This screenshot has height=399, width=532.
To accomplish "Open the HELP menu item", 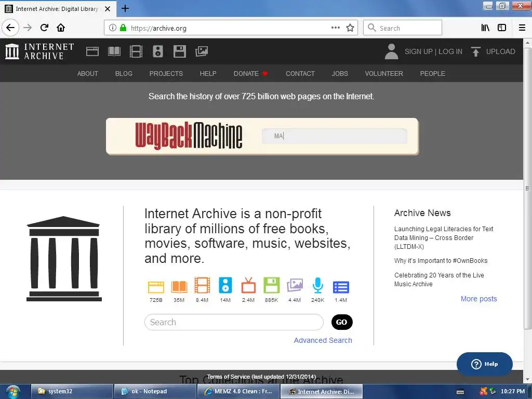I will click(208, 74).
